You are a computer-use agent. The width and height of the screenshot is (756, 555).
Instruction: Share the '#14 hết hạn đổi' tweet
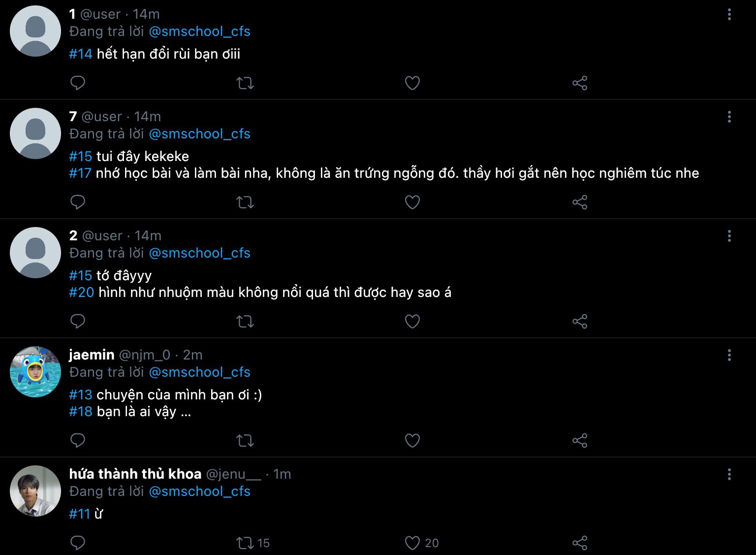click(x=580, y=83)
